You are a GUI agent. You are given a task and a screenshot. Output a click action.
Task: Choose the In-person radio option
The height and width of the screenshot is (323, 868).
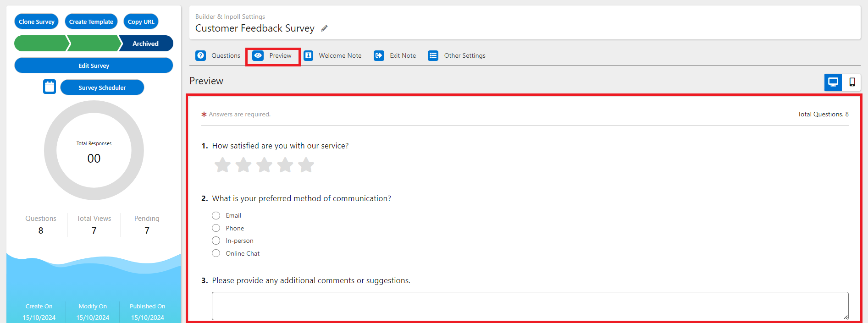216,241
